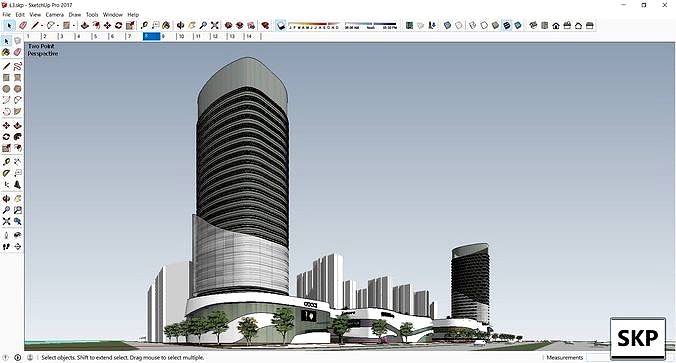
Task: Toggle the Show/Hide Shadows button
Action: (281, 26)
